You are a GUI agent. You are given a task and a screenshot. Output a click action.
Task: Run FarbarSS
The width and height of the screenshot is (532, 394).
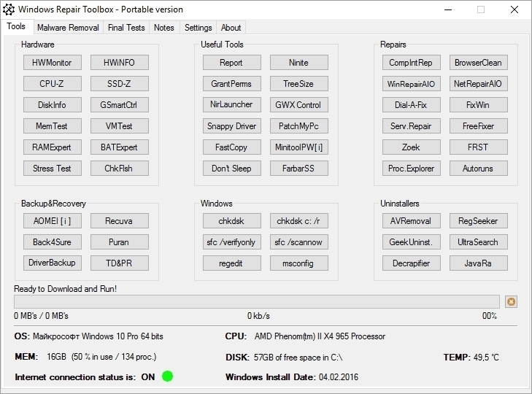point(299,169)
